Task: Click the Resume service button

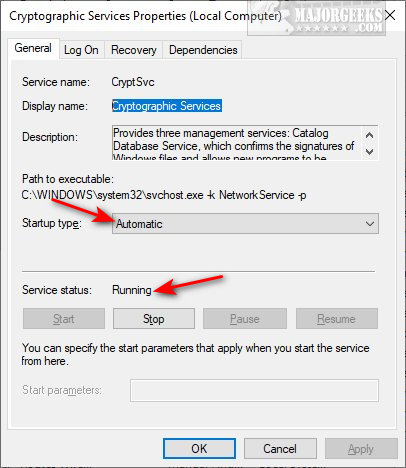Action: click(x=337, y=319)
